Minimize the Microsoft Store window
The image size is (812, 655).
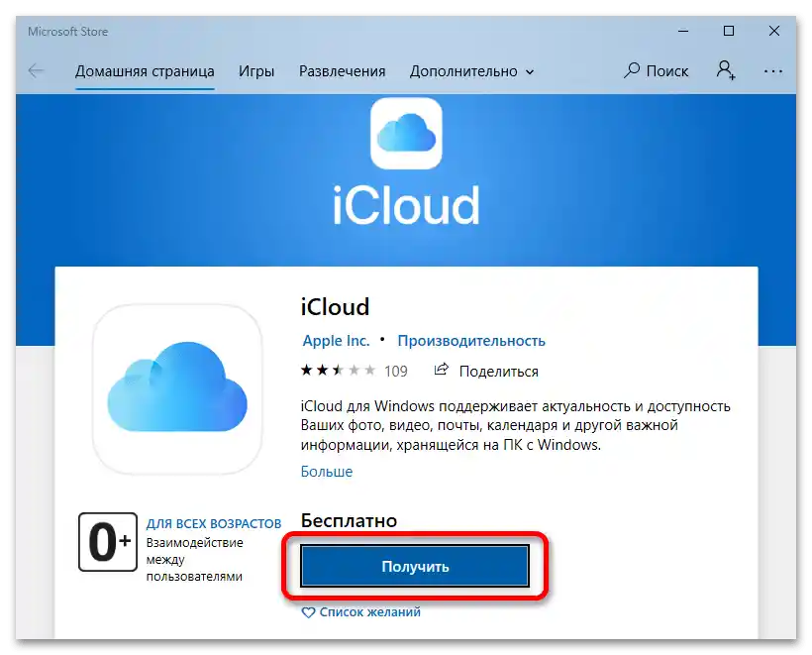coord(683,31)
